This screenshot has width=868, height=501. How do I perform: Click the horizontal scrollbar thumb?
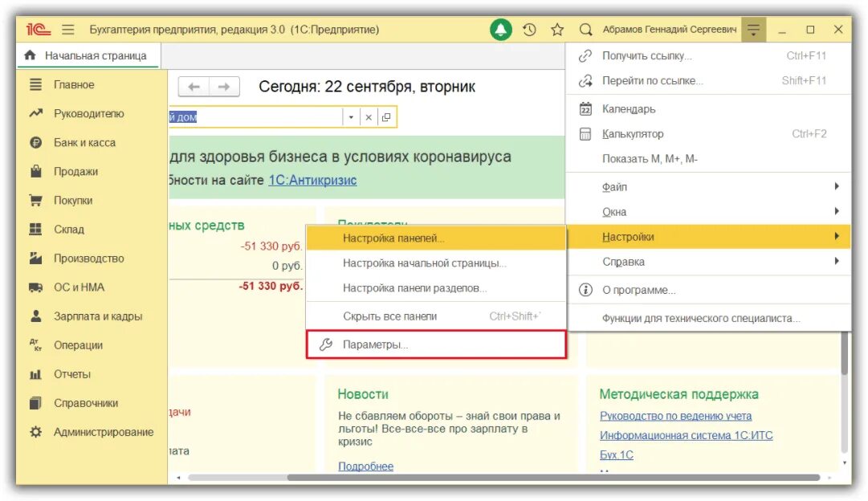pos(553,477)
